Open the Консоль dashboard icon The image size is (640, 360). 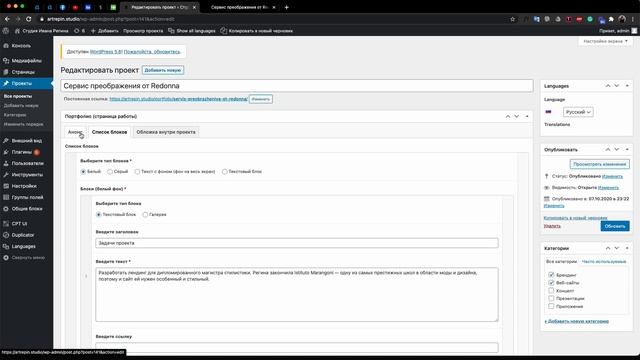(6, 46)
